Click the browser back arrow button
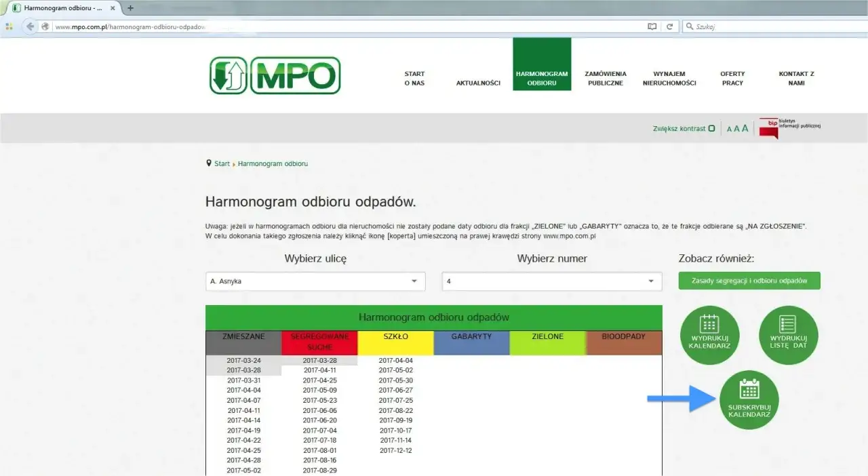868x476 pixels. pos(30,26)
